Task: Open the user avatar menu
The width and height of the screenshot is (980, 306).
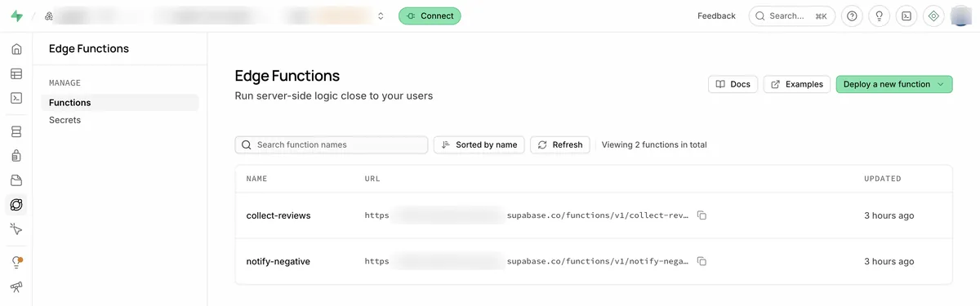Action: click(x=961, y=16)
